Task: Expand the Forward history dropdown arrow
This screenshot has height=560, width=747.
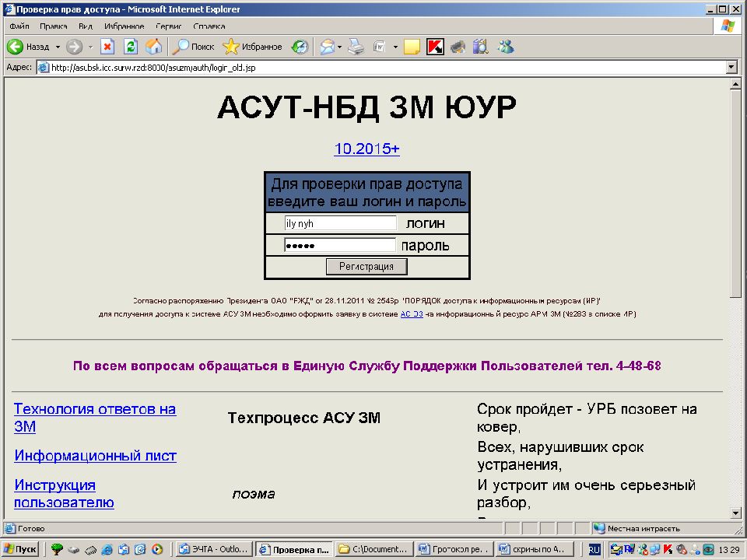Action: coord(90,47)
